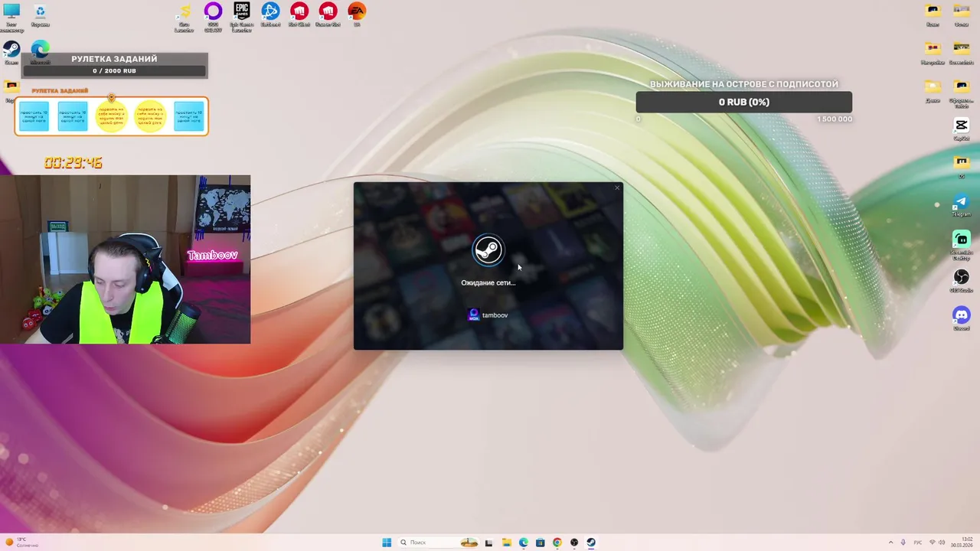Open OBS Studio from taskbar
Screen dimensions: 980x551
pos(574,543)
